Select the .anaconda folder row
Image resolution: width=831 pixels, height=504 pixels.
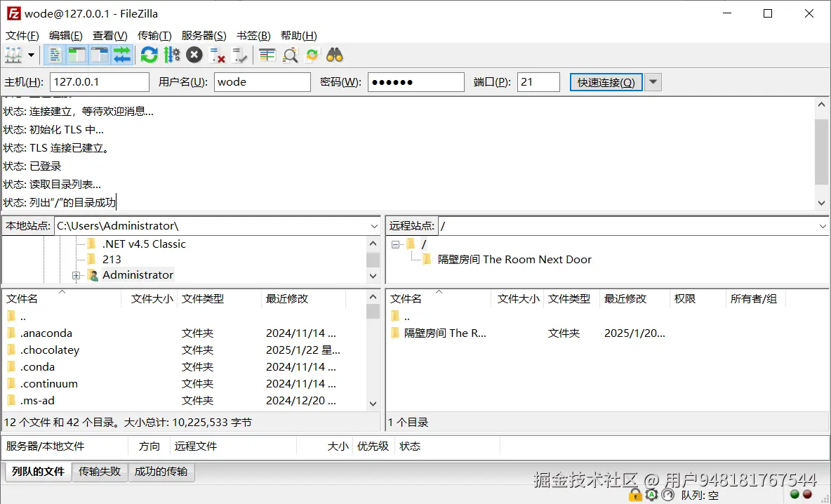click(x=183, y=333)
